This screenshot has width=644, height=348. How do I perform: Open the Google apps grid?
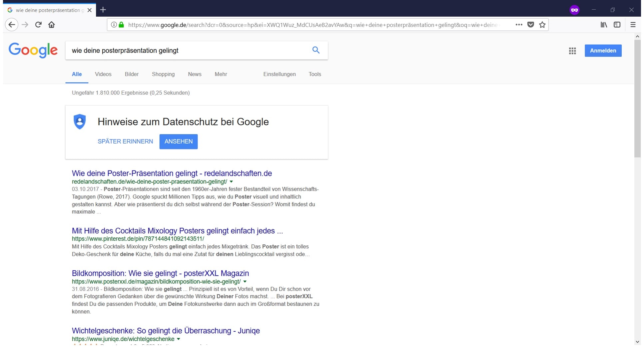point(572,51)
